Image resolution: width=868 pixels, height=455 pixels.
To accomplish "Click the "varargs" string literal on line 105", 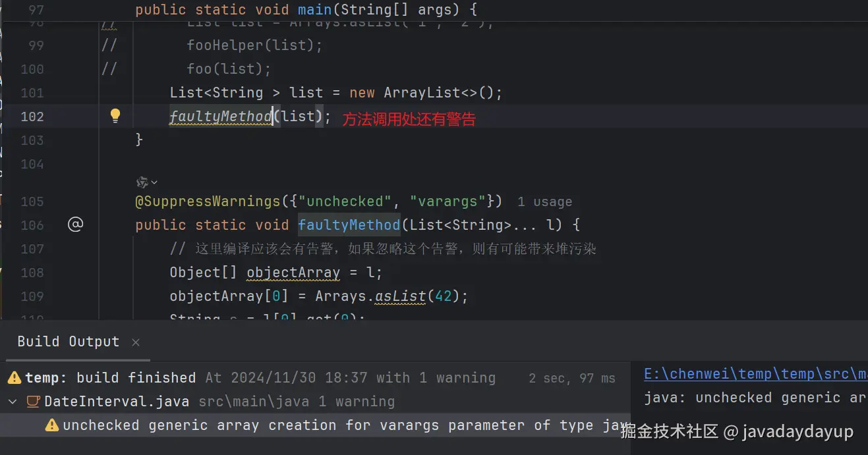I will point(448,201).
